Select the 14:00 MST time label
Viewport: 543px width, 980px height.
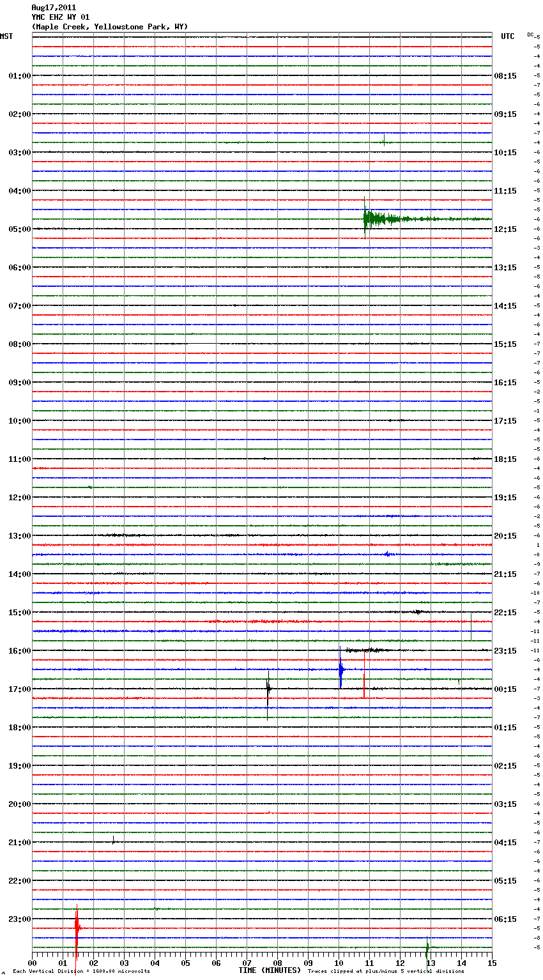tap(20, 574)
